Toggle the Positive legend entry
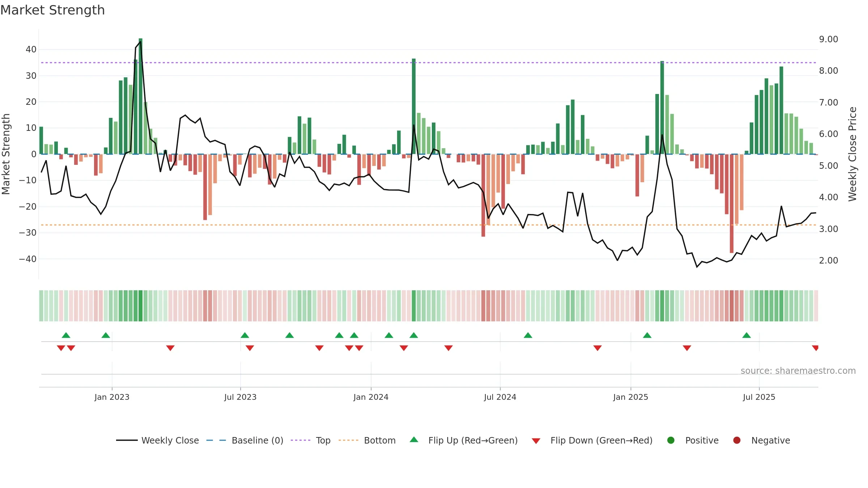Viewport: 868px width, 488px height. pyautogui.click(x=693, y=440)
